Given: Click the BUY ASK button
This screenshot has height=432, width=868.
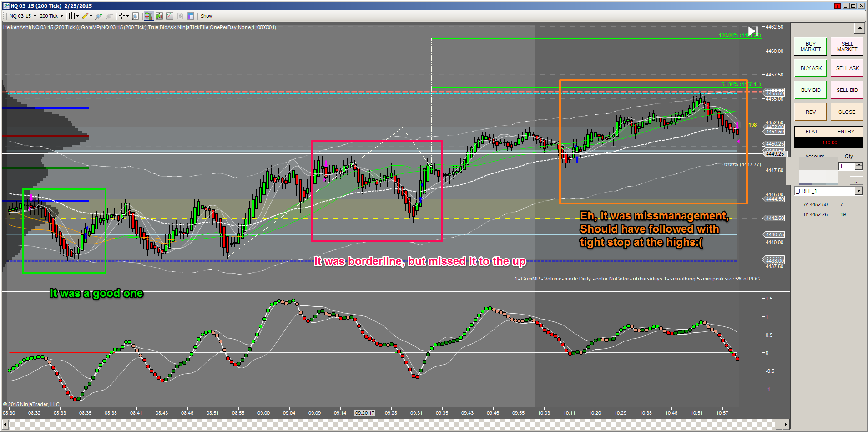Looking at the screenshot, I should pos(811,68).
